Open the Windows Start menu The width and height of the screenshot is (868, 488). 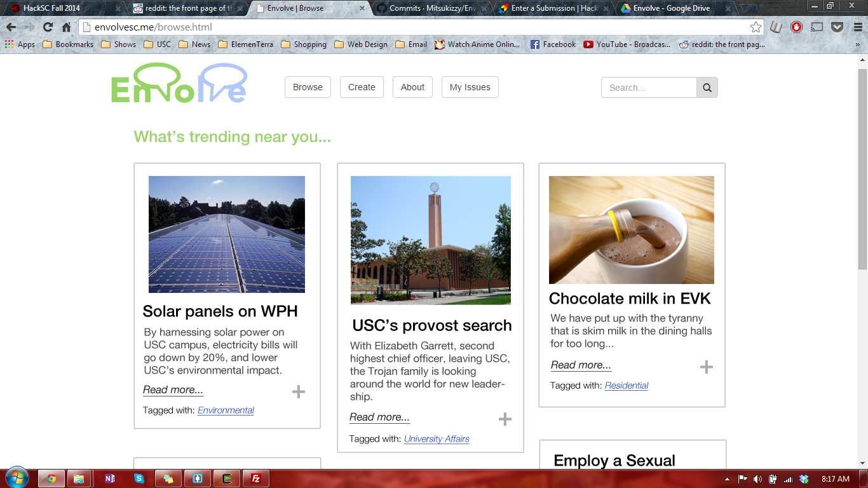coord(17,478)
